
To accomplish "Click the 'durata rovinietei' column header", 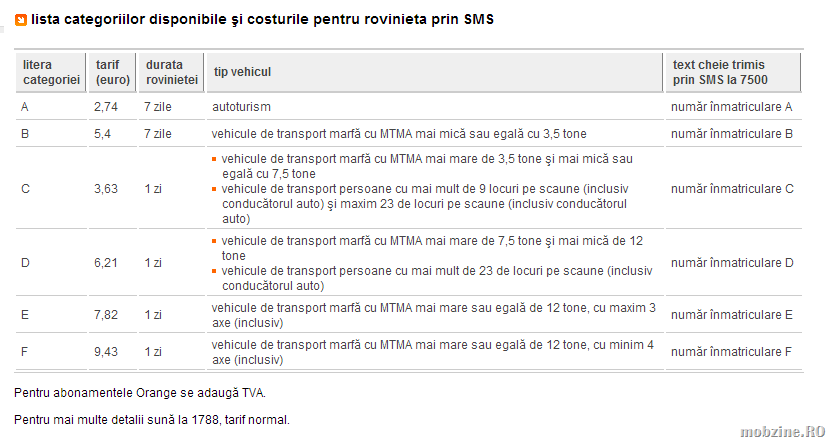I will coord(171,72).
